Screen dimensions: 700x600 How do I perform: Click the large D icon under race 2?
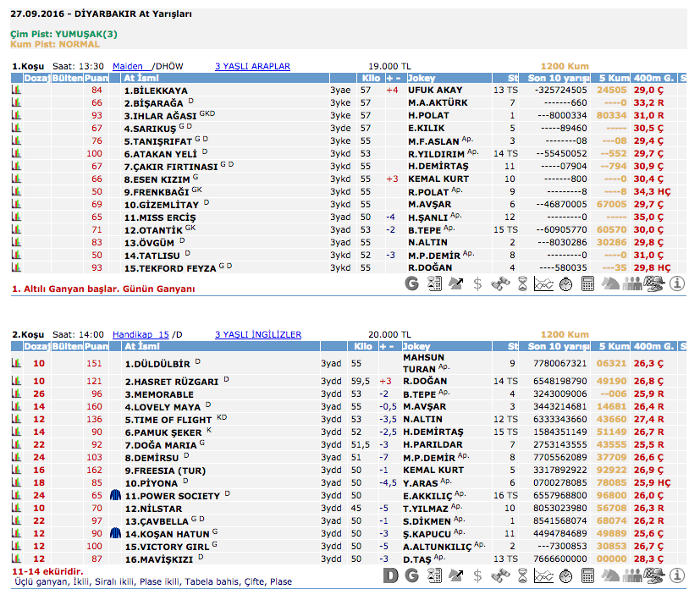click(x=390, y=576)
